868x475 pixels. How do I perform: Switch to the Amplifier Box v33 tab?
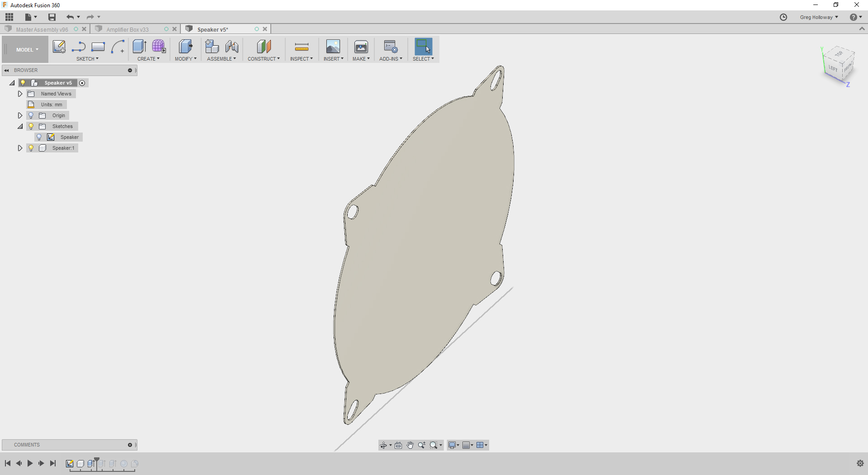127,29
